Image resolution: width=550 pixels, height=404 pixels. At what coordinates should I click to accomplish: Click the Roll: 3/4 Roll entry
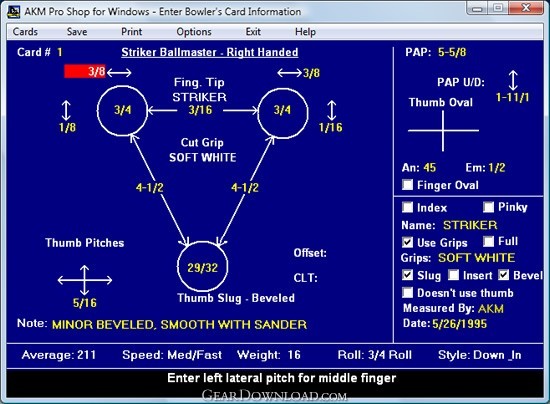point(375,355)
